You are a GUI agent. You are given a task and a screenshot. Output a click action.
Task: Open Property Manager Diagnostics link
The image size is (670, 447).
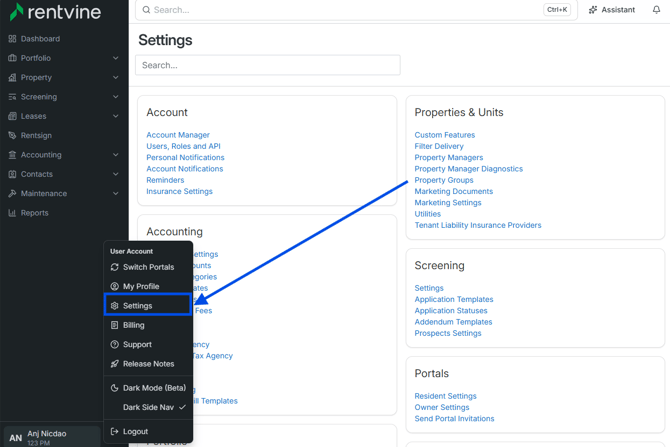pyautogui.click(x=468, y=169)
